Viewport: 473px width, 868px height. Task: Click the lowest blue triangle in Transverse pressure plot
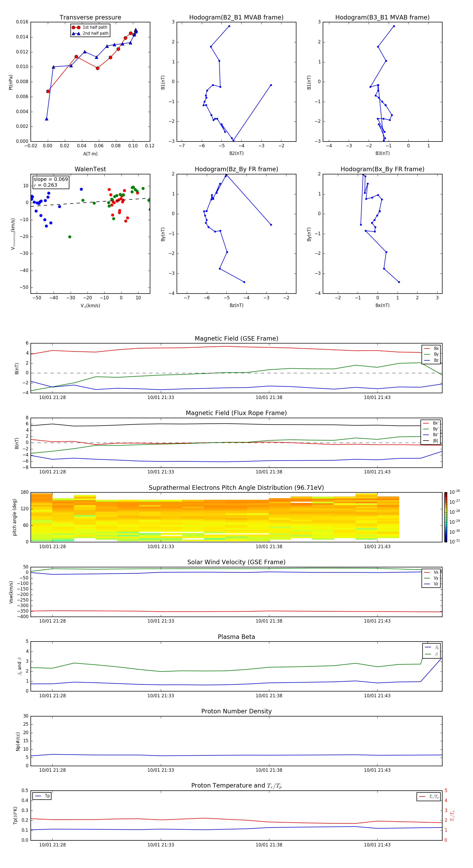coord(47,119)
